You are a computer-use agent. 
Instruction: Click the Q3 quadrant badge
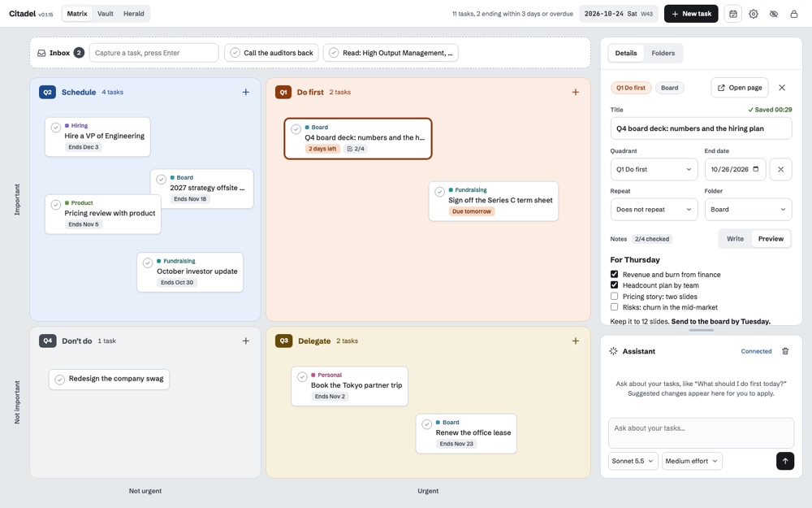tap(283, 341)
